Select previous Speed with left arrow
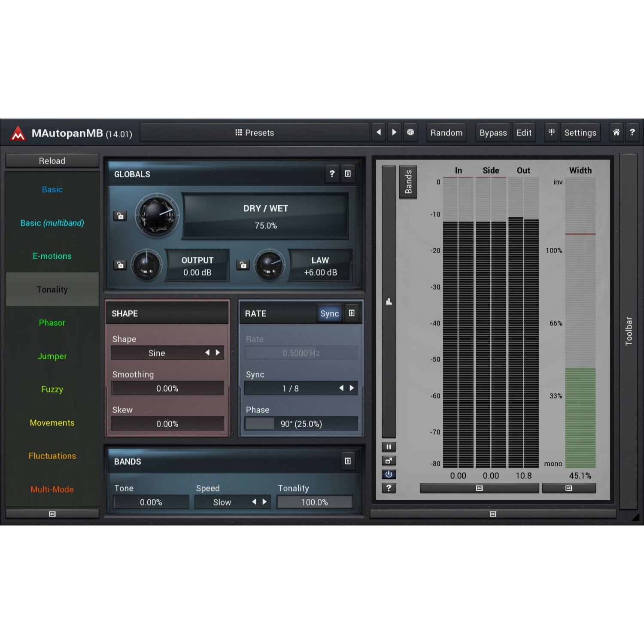 pos(254,502)
